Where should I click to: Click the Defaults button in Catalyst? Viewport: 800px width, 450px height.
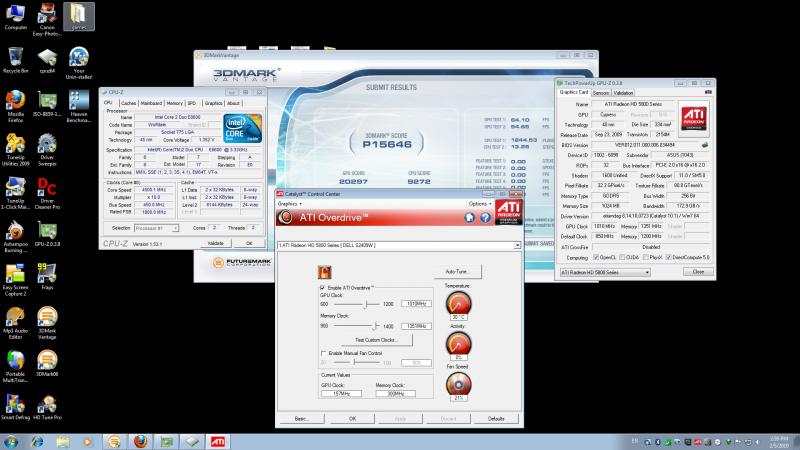coord(496,419)
